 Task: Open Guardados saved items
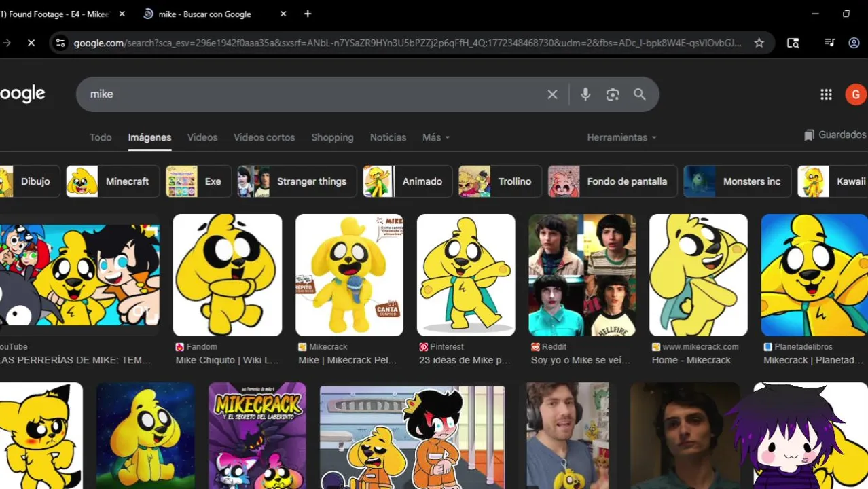(x=835, y=135)
